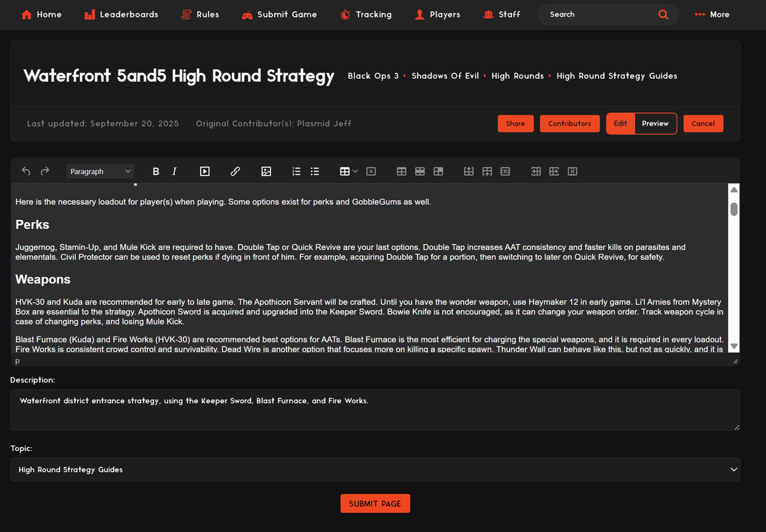766x532 pixels.
Task: Open the More menu
Action: coord(711,15)
